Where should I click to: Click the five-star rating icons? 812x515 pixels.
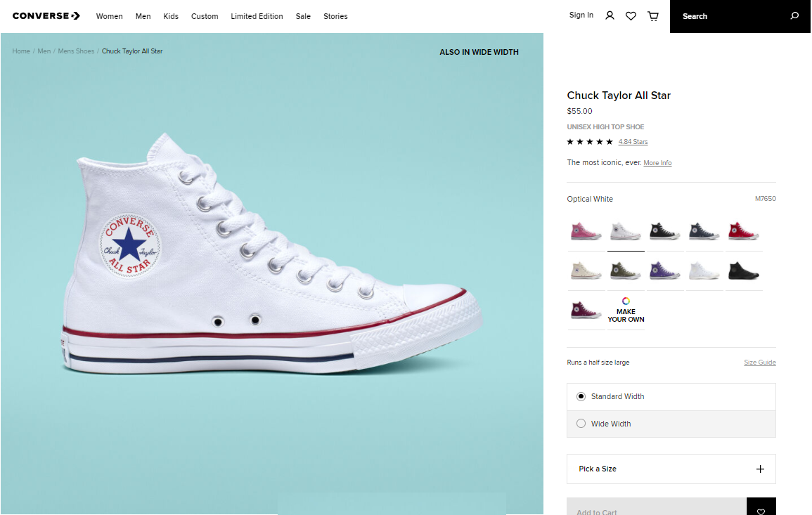pos(590,142)
